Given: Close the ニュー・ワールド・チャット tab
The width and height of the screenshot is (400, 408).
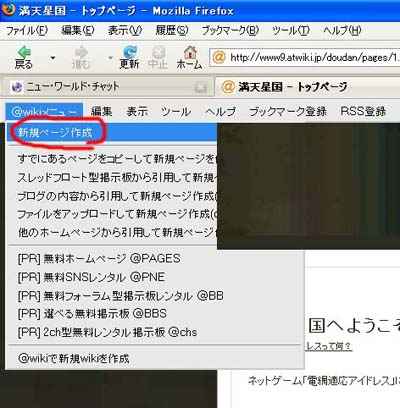Looking at the screenshot, I should click(x=201, y=87).
